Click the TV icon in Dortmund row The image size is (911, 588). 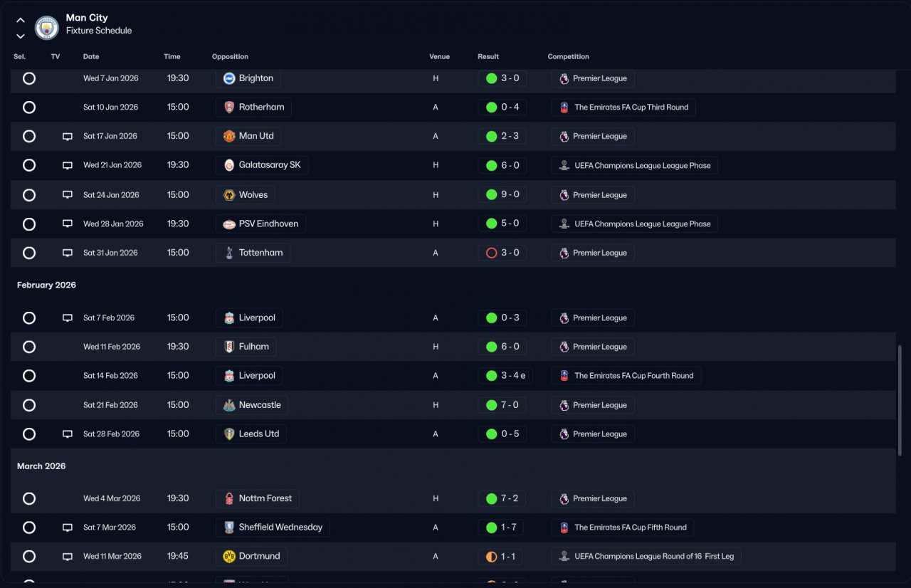point(68,557)
